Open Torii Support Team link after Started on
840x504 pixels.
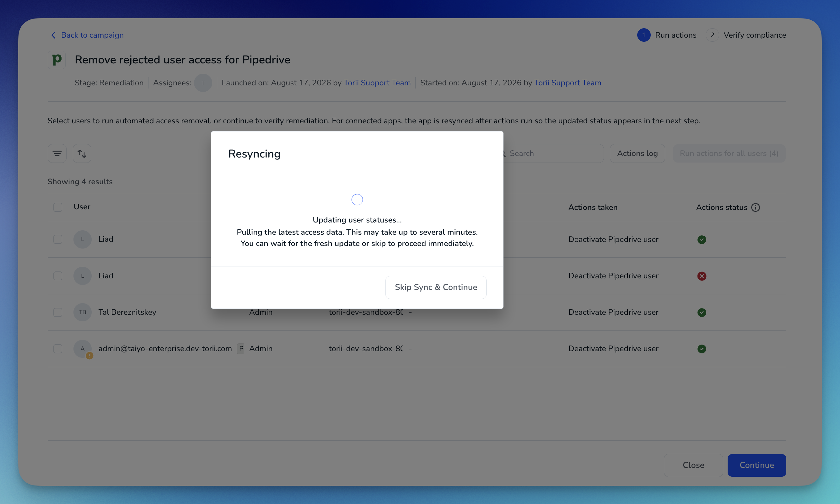568,83
